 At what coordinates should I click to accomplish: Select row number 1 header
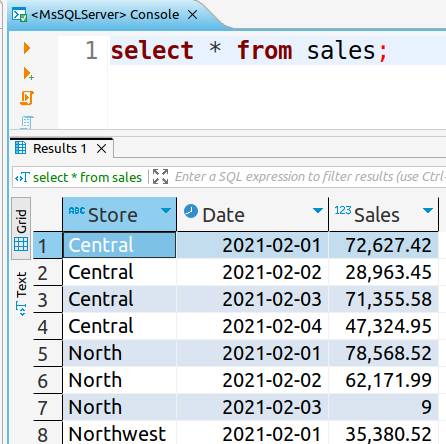[48, 245]
